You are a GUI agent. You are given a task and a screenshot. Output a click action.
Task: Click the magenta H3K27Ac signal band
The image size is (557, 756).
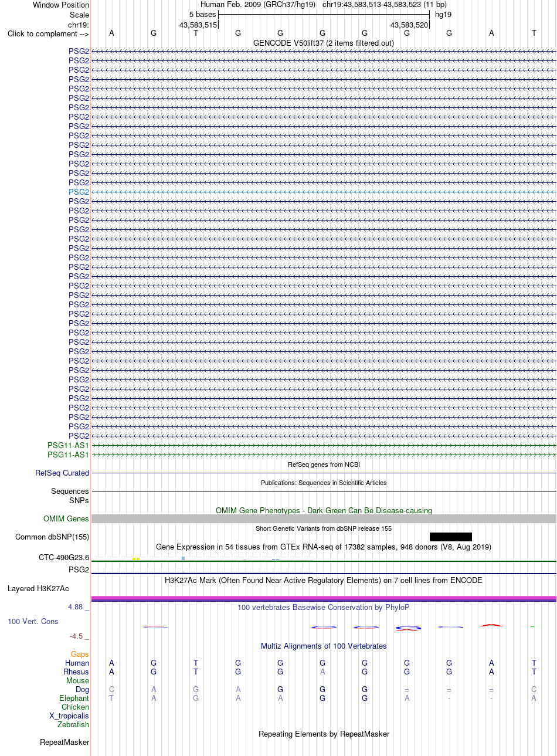(x=324, y=598)
